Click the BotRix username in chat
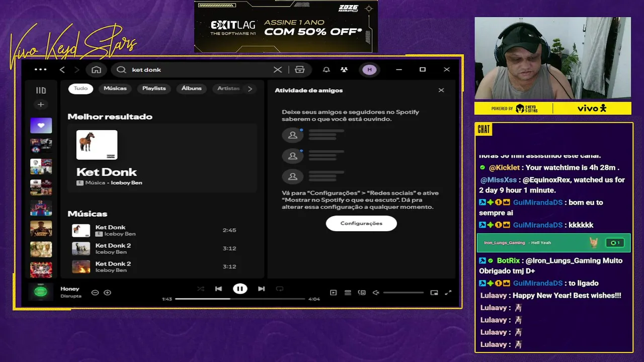 coord(509,261)
